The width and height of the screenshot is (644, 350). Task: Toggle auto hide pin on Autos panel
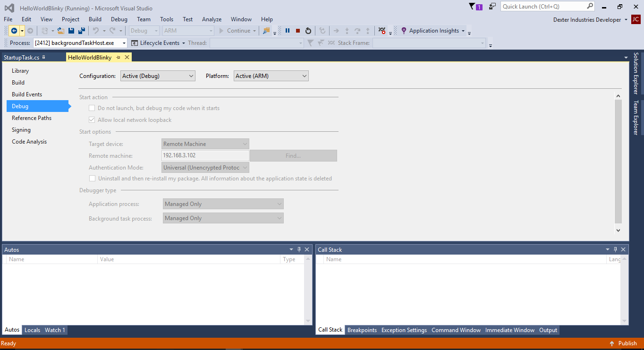pos(299,249)
